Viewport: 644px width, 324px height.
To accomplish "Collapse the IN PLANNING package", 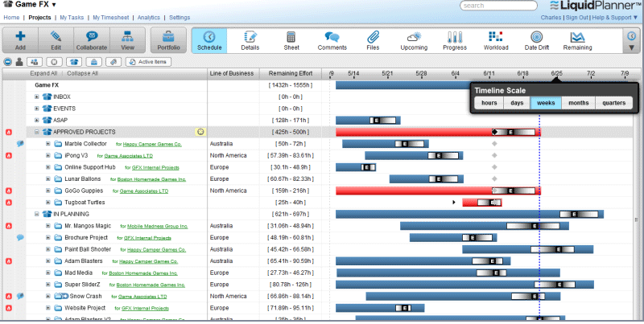I will [x=36, y=214].
